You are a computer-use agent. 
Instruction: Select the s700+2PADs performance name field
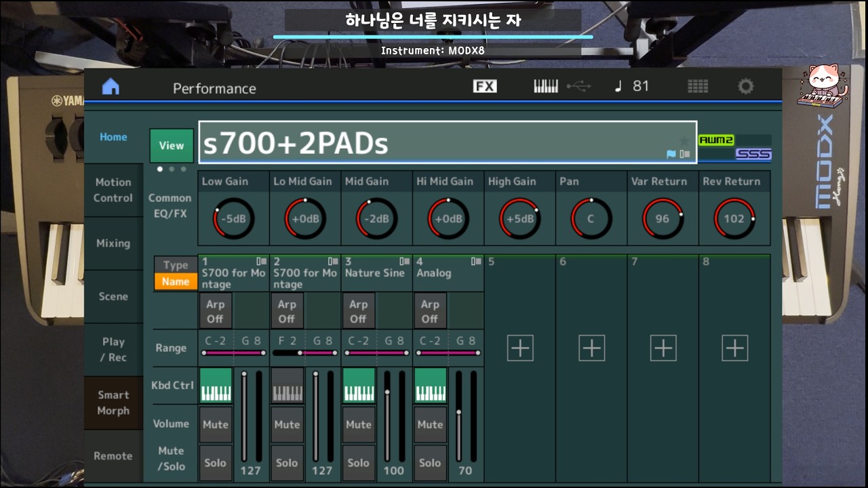click(x=448, y=142)
